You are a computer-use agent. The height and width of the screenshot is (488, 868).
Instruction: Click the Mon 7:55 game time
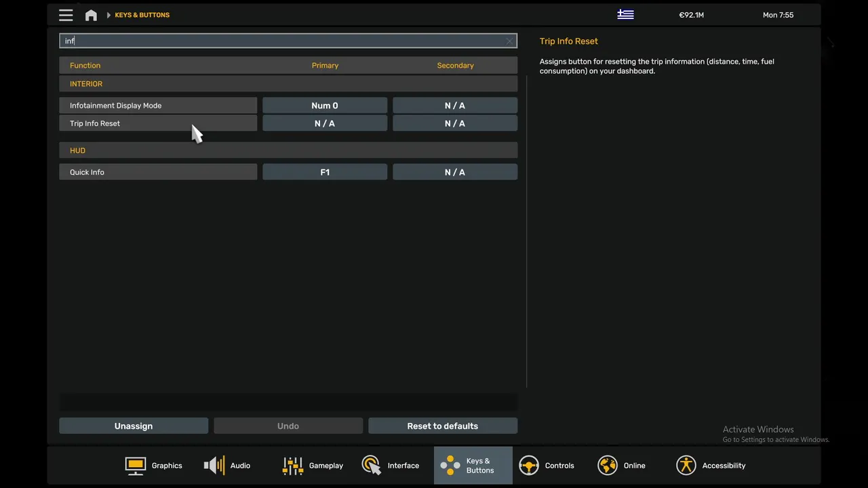778,15
